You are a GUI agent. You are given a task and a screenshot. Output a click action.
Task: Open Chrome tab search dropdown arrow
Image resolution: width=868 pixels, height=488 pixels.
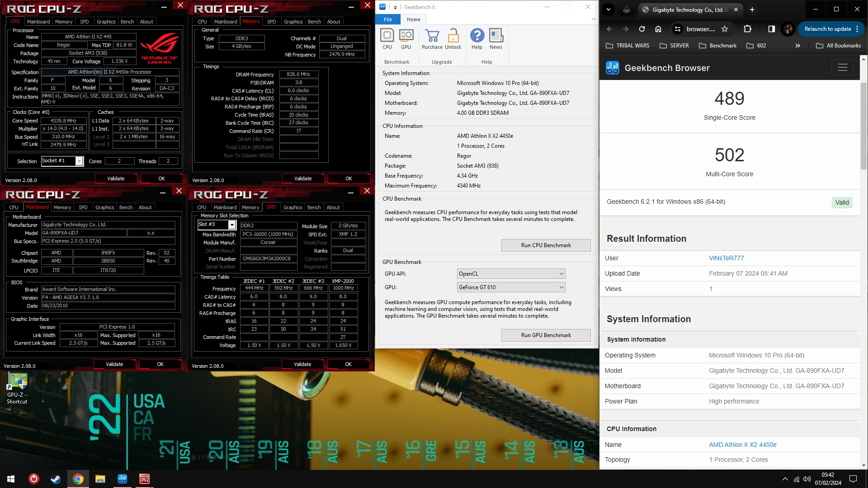coord(609,9)
